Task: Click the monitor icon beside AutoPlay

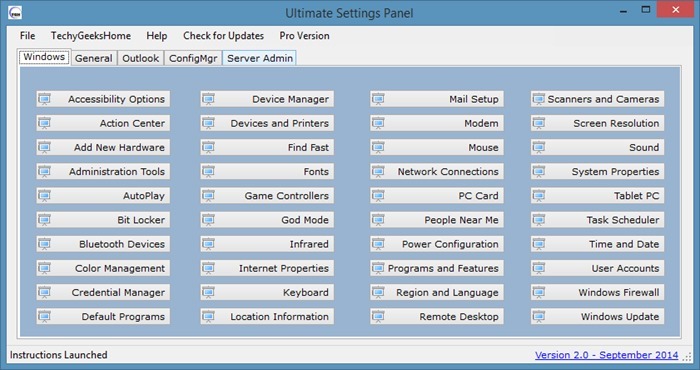Action: (44, 195)
